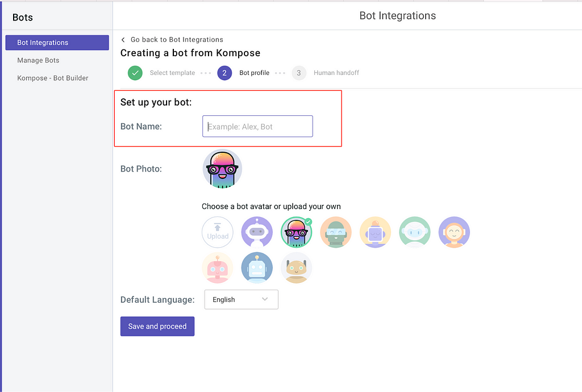Open Manage Bots in the sidebar
582x392 pixels.
(38, 60)
